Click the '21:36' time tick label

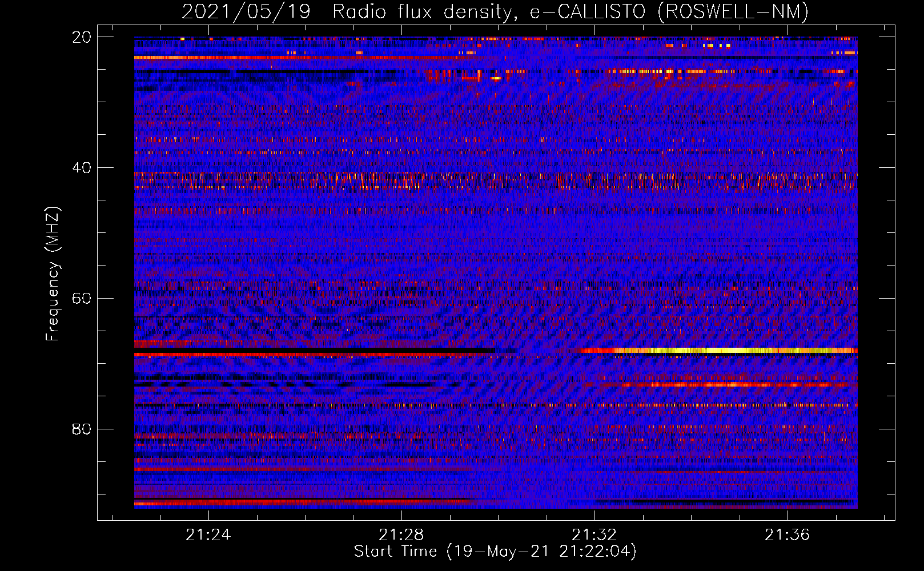pyautogui.click(x=788, y=534)
